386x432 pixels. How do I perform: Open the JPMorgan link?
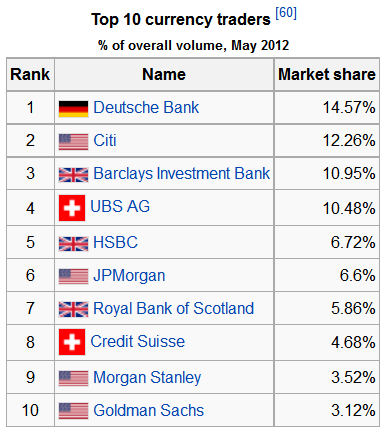coord(129,276)
